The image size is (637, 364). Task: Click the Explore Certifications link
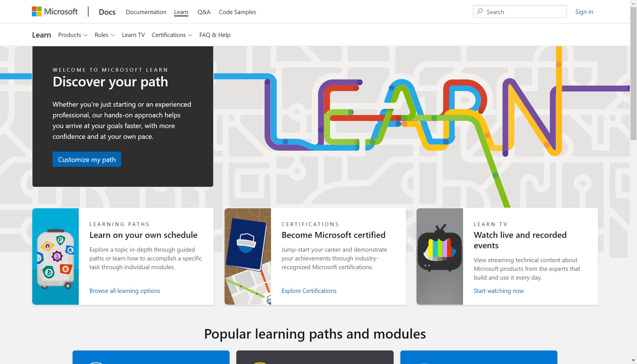coord(309,290)
